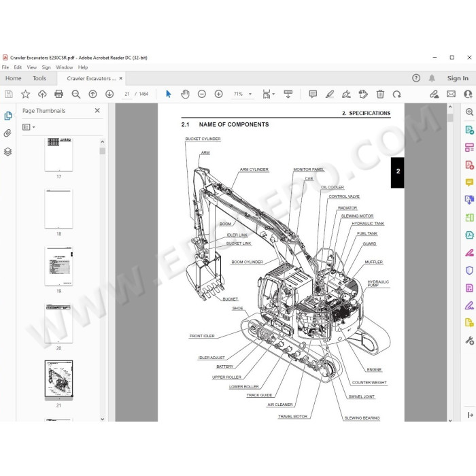
Task: Open yellow Comment tool in right pane
Action: click(469, 182)
